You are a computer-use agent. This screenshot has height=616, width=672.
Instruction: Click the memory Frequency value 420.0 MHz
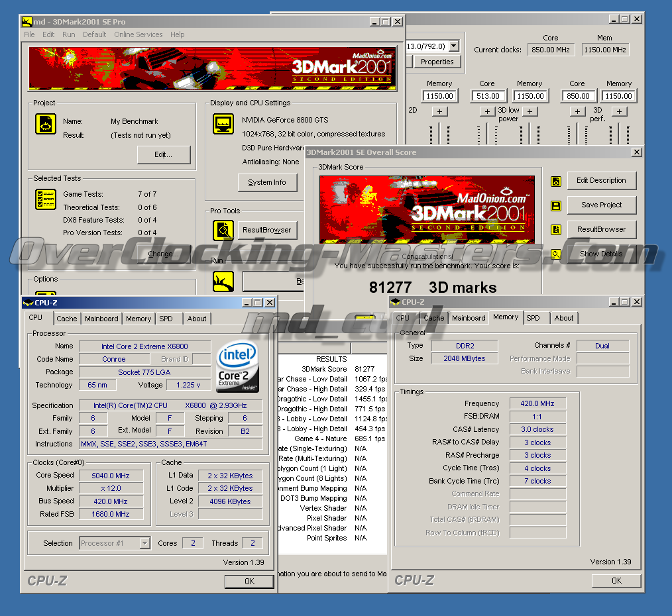click(537, 403)
